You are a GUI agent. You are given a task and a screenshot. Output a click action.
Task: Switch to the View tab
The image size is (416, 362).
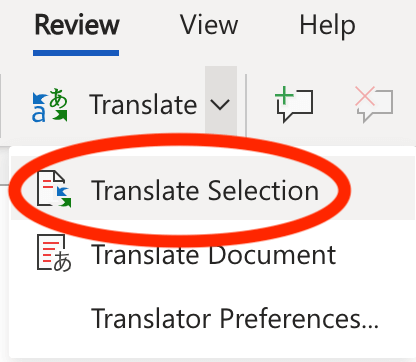[209, 25]
